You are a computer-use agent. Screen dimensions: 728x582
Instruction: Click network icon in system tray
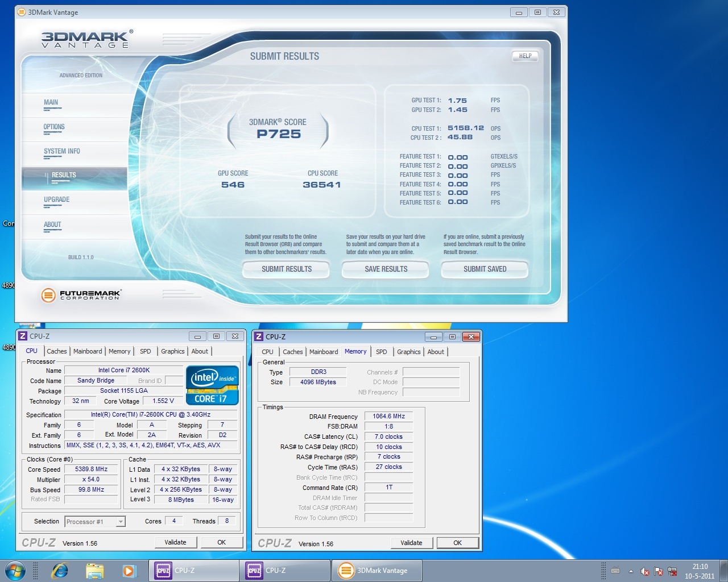point(672,571)
